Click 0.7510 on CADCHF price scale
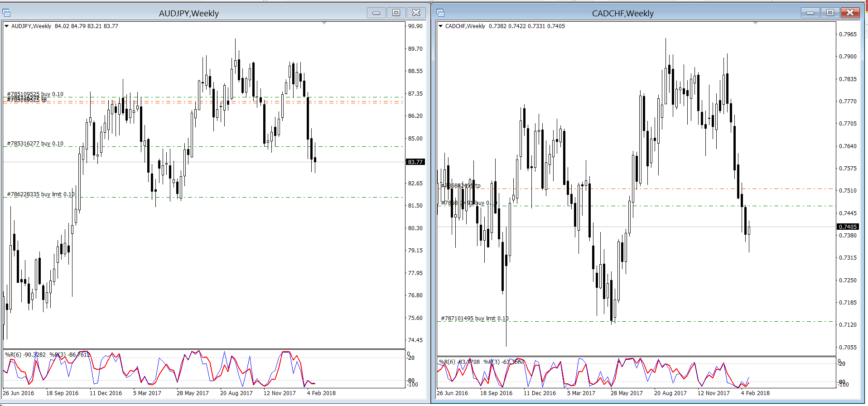868x406 pixels. coord(848,191)
